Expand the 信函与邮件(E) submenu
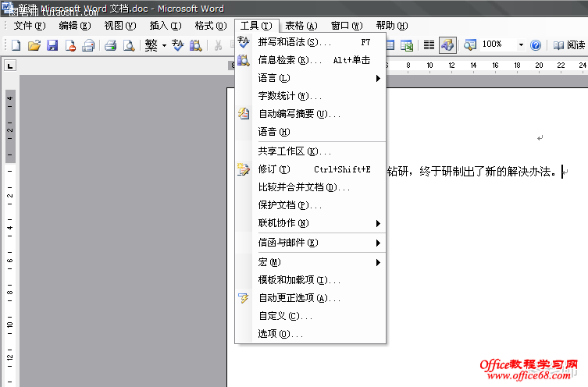Screen dimensions: 588x387 [x=311, y=243]
